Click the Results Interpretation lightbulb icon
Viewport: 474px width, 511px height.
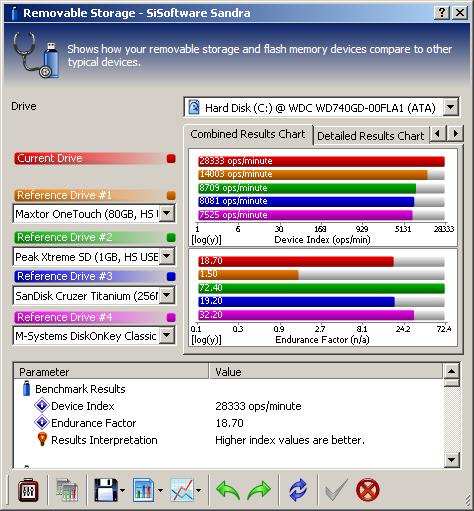point(42,439)
